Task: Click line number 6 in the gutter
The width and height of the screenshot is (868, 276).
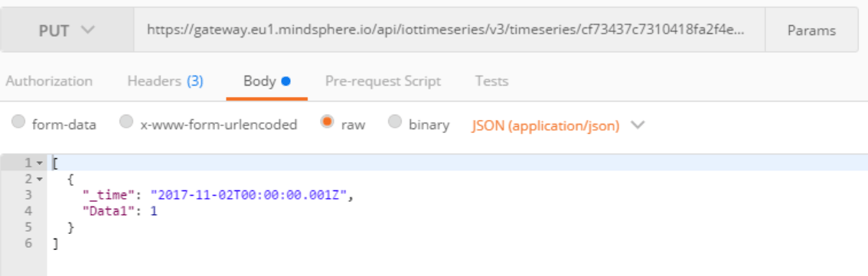Action: tap(29, 243)
